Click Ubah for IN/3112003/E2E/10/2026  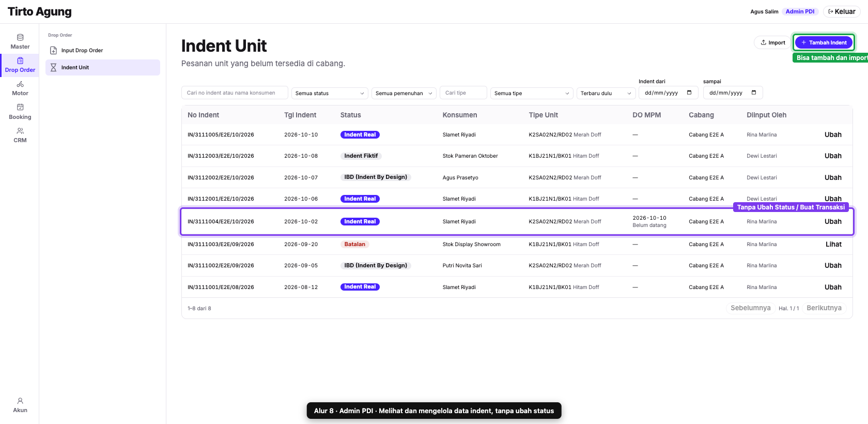coord(833,156)
